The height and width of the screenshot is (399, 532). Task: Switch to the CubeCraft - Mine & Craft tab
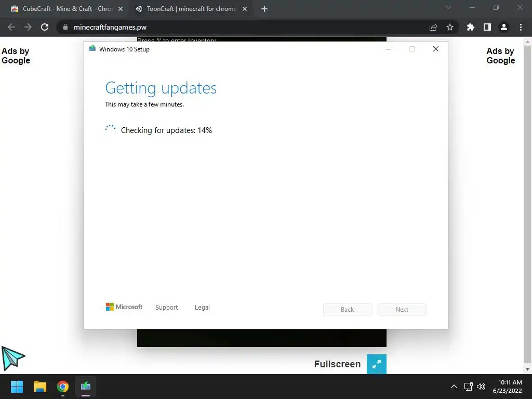pyautogui.click(x=67, y=9)
